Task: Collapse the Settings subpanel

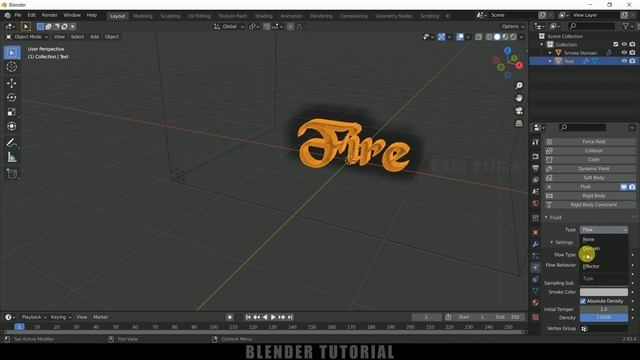Action: click(551, 242)
